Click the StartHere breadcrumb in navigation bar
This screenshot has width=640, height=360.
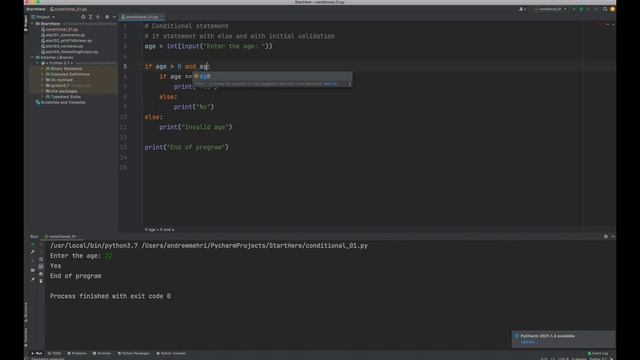tap(36, 9)
